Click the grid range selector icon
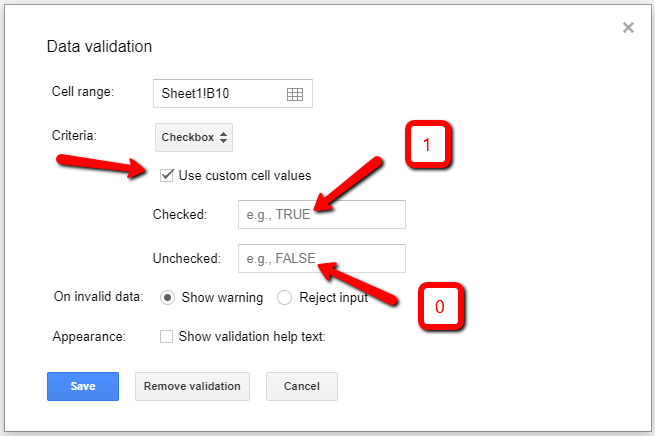Screen dimensions: 655x436 (x=294, y=94)
